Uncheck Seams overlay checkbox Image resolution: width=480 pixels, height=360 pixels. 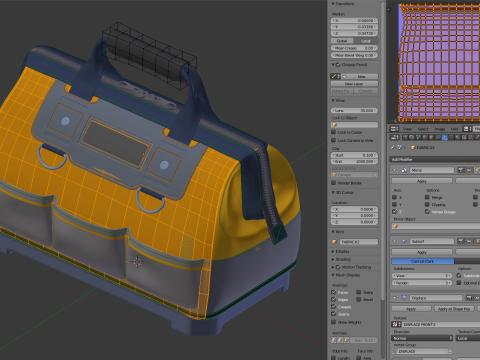(334, 314)
